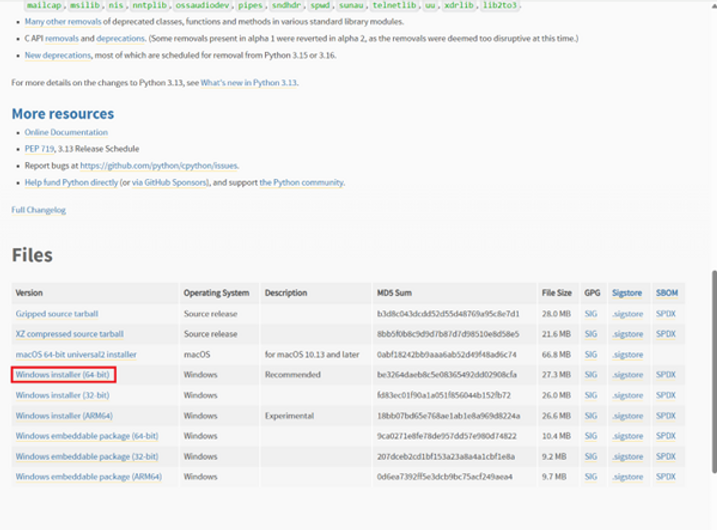The width and height of the screenshot is (717, 530).
Task: Open SPDX link for Windows installer (64-bit)
Action: [x=666, y=375]
